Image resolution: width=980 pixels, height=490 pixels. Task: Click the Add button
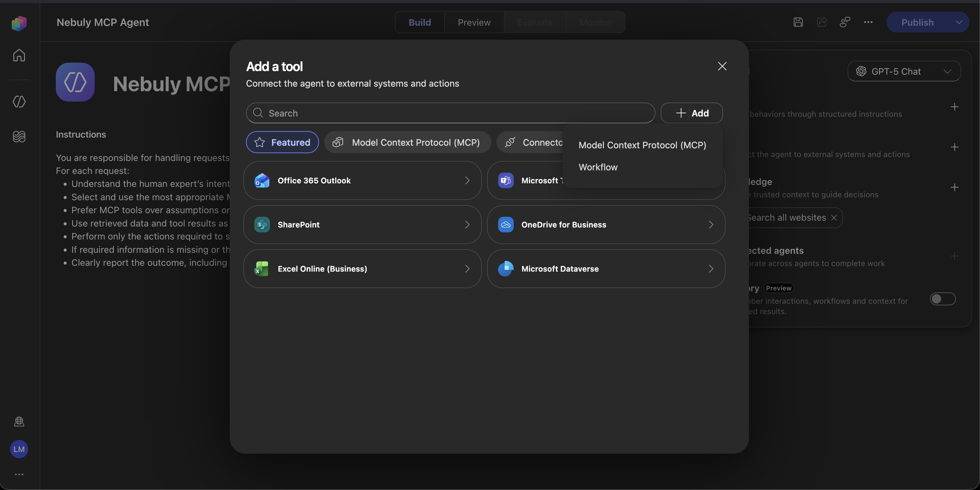point(692,113)
